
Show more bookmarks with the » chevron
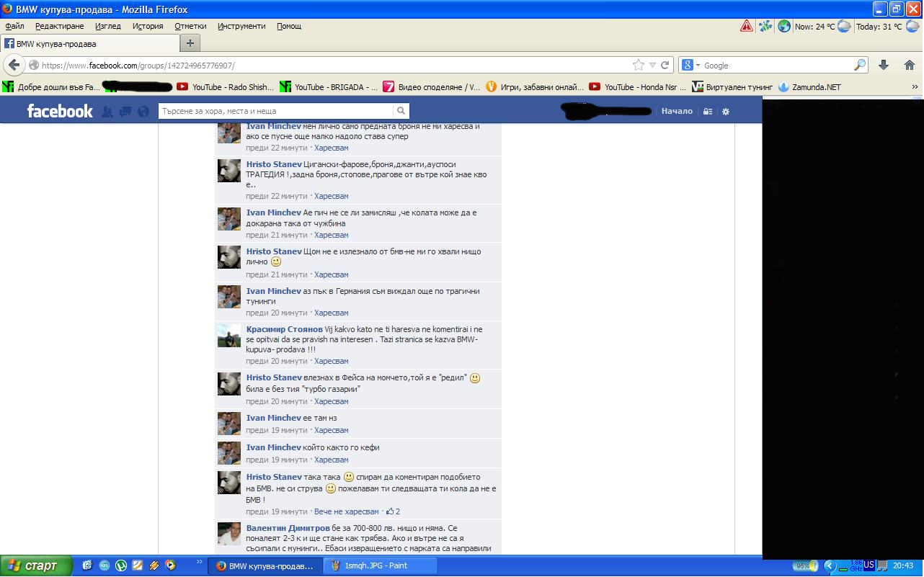pos(915,87)
